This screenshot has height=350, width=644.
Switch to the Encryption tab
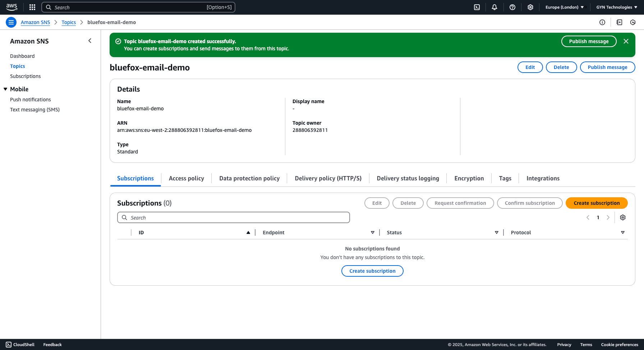(469, 178)
